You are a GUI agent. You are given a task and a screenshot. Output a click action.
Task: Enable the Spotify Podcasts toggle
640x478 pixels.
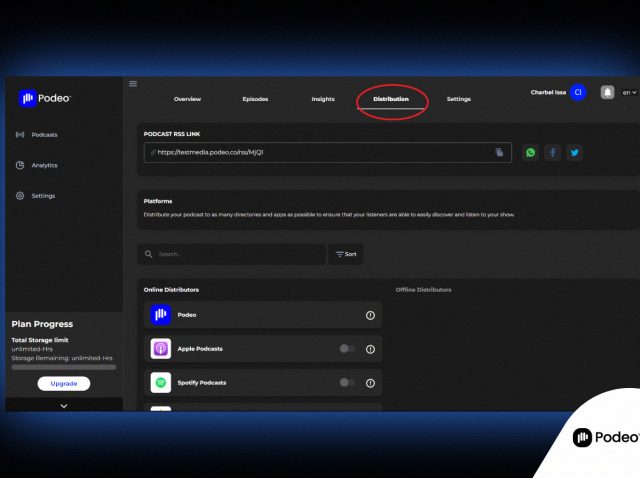[347, 382]
